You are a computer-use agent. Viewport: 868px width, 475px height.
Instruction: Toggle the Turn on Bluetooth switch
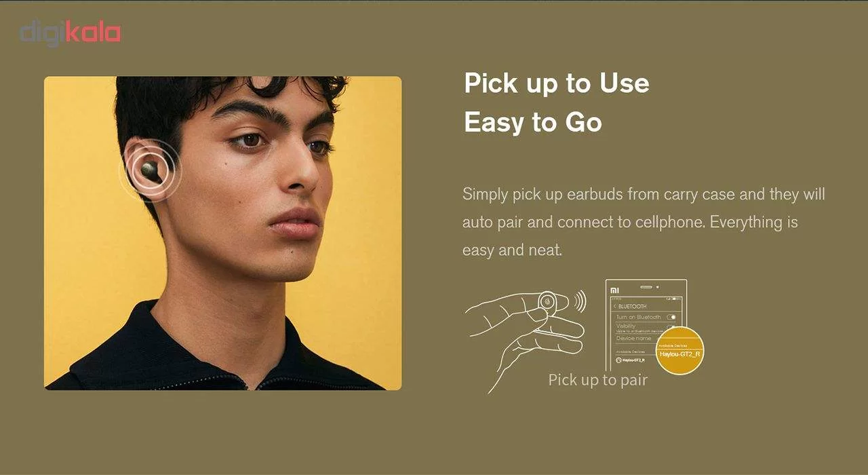pyautogui.click(x=671, y=317)
